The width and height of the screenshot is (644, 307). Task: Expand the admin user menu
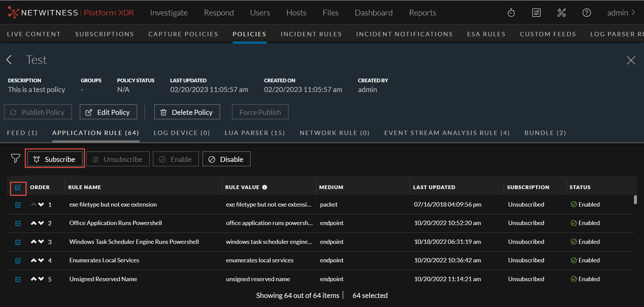tap(621, 13)
